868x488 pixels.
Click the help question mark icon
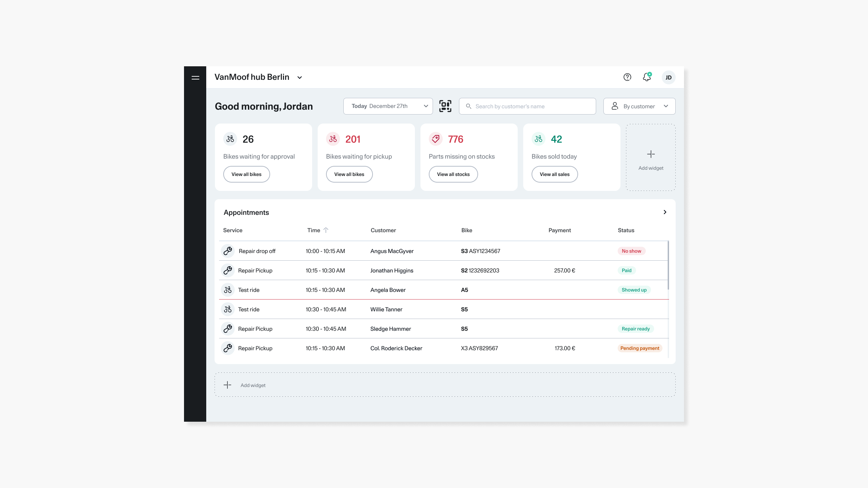pyautogui.click(x=627, y=77)
